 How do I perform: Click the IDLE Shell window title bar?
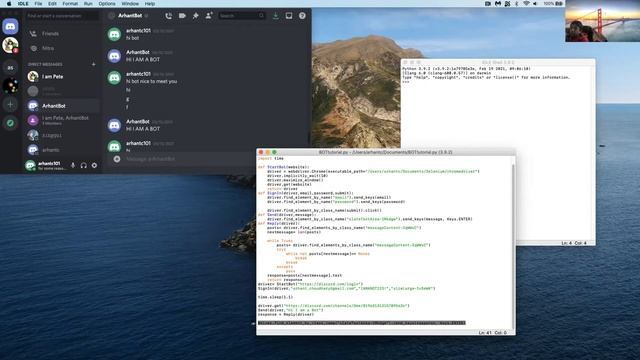coord(498,62)
